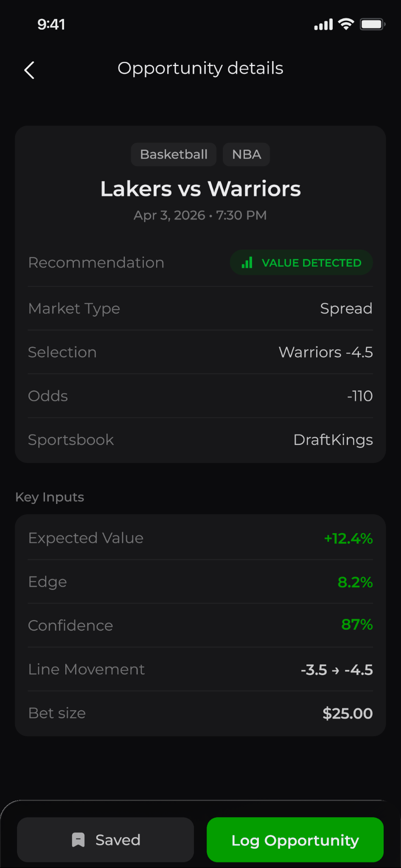
Task: Select the NBA league tag
Action: (x=247, y=154)
